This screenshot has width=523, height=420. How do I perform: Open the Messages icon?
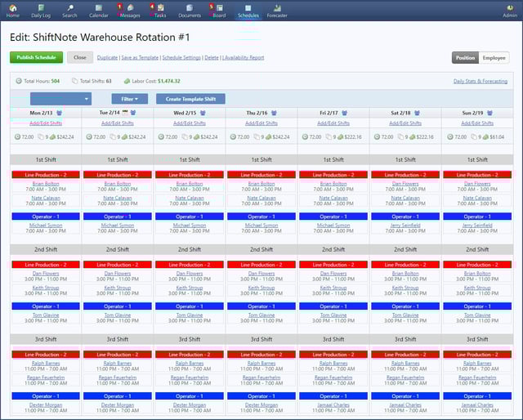(130, 8)
